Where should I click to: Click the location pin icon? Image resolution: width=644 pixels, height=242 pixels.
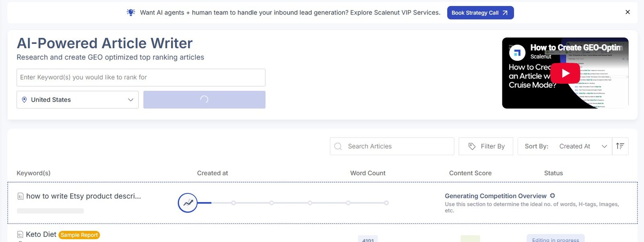click(24, 100)
